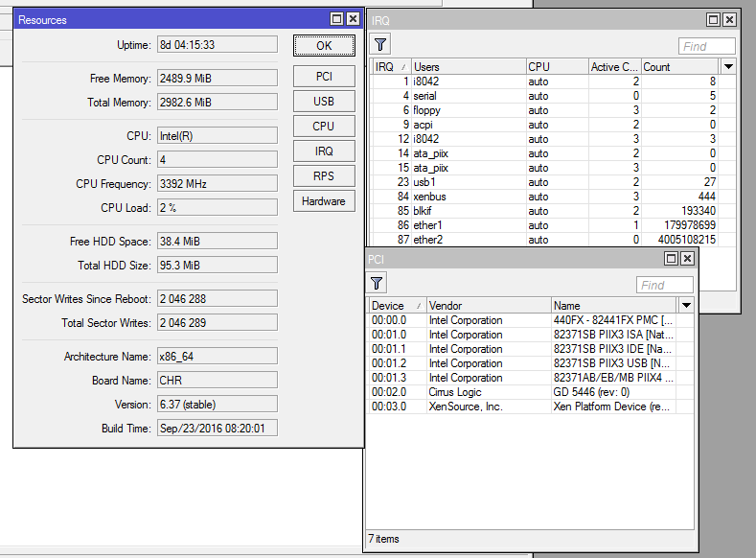Screen dimensions: 756x558
Task: Open the CPU button in Resources
Action: click(324, 127)
